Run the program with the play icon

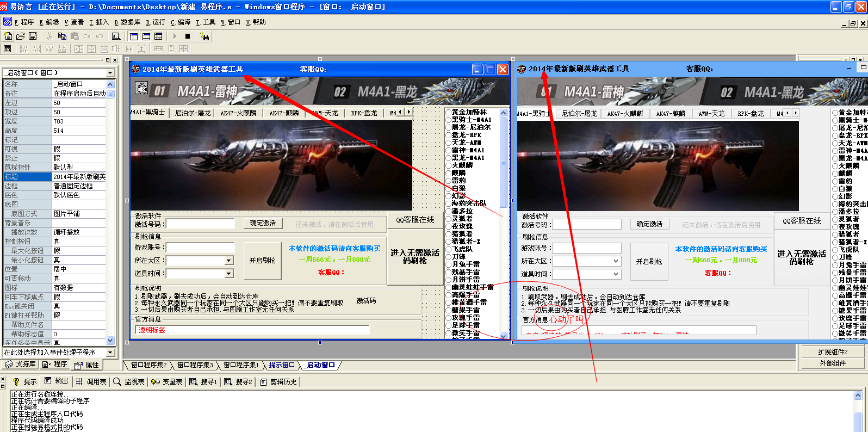175,36
